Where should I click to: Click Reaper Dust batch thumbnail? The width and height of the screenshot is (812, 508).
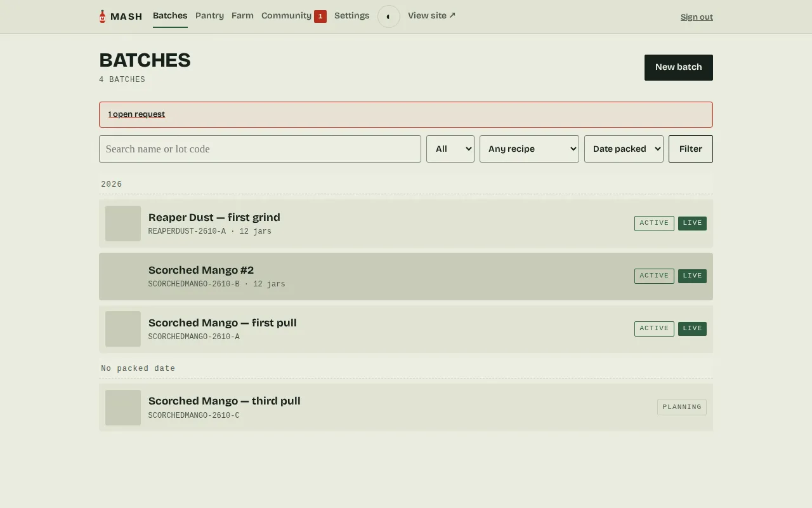pos(123,224)
